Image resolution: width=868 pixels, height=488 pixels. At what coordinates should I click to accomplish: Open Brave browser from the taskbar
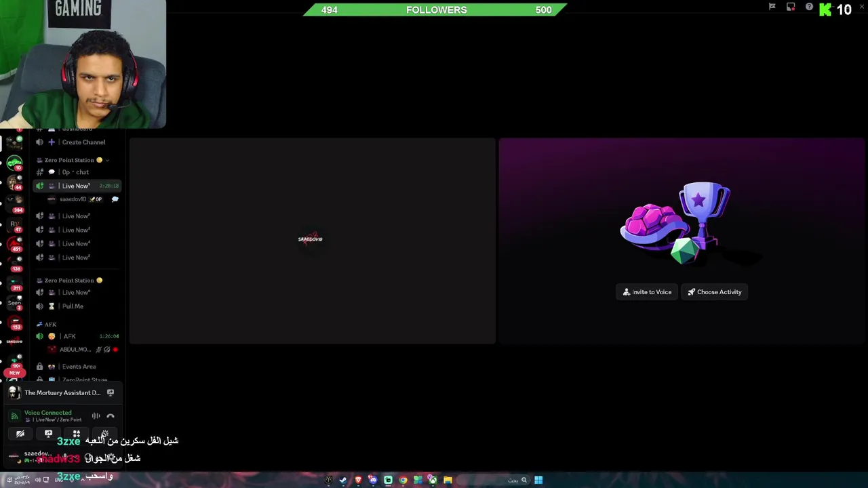tap(358, 480)
